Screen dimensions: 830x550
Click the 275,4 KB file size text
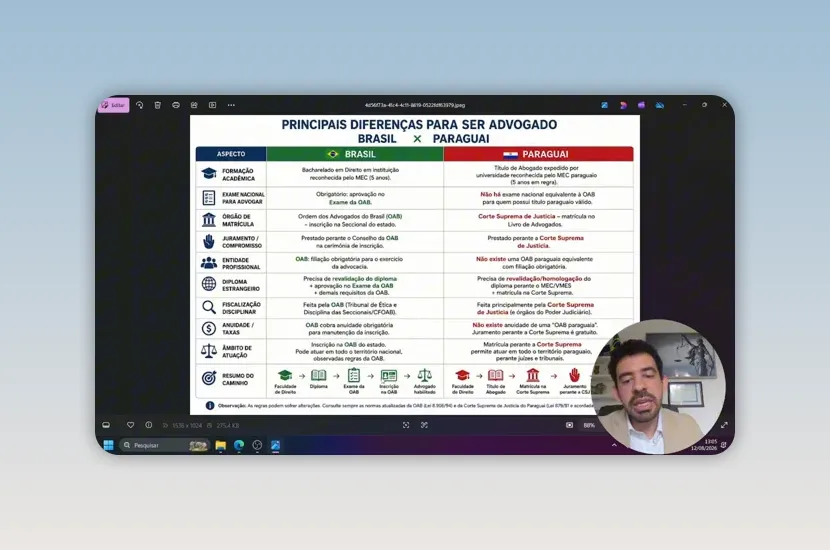point(228,426)
